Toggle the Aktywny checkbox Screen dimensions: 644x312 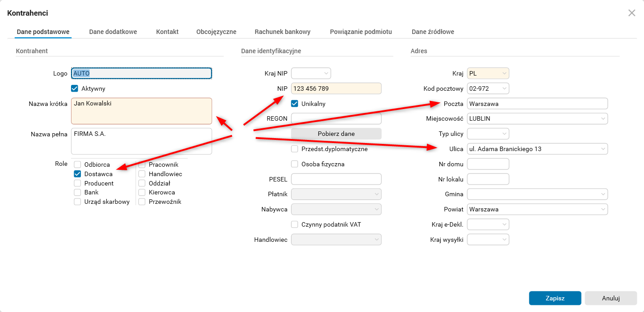pyautogui.click(x=75, y=89)
